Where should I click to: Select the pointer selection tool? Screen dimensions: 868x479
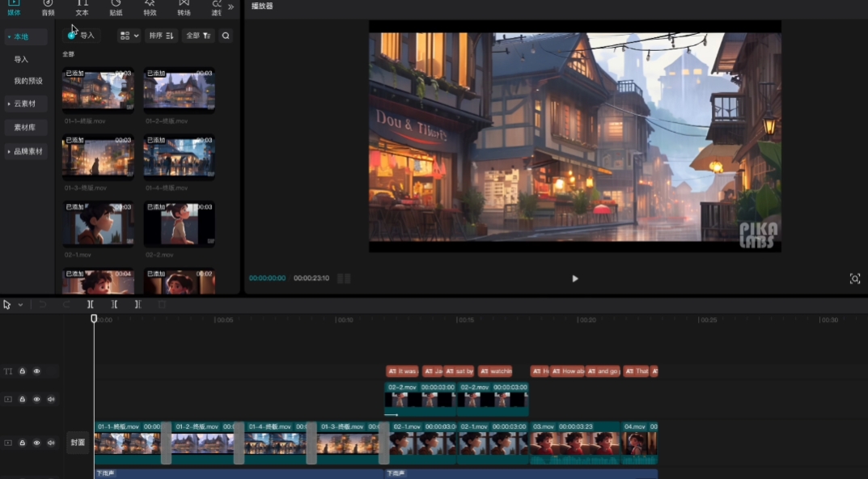(x=6, y=304)
